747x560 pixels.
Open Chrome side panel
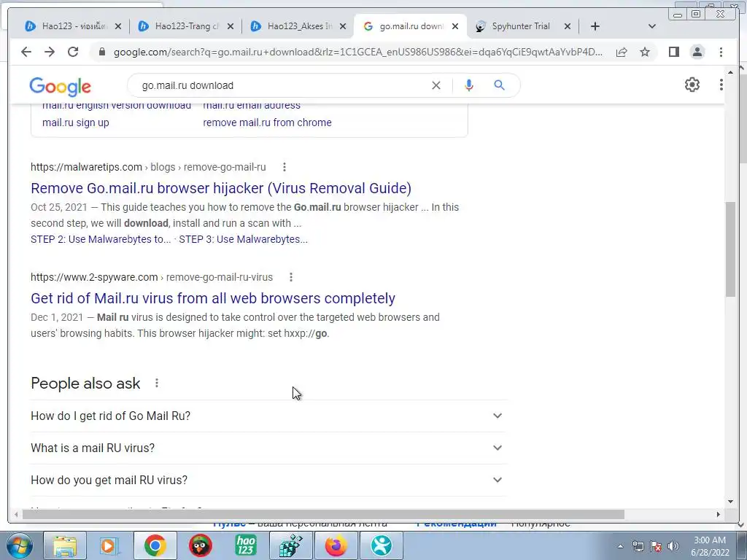[673, 52]
